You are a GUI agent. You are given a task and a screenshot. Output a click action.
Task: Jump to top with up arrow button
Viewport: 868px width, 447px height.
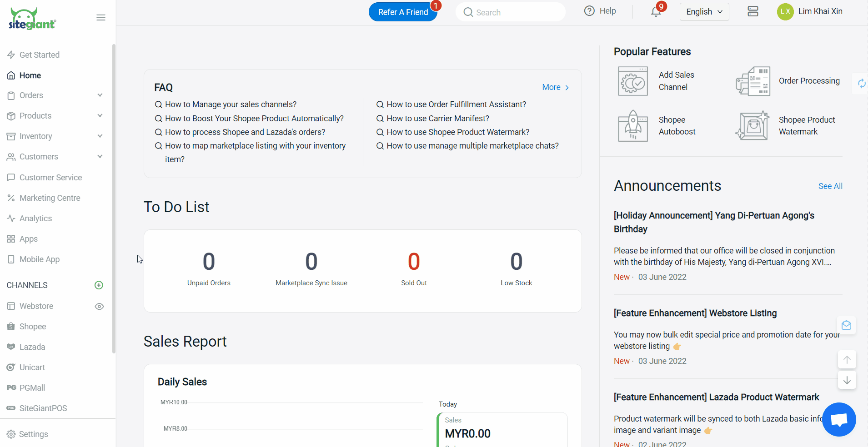(847, 360)
